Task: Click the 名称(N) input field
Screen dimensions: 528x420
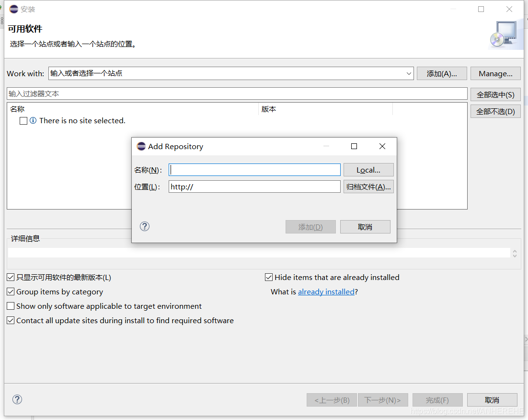Action: pyautogui.click(x=254, y=170)
